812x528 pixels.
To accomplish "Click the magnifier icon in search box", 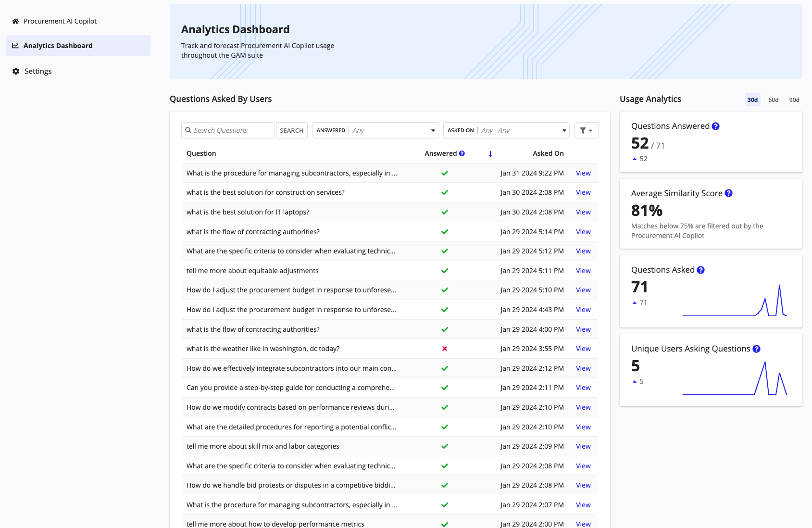I will point(188,130).
